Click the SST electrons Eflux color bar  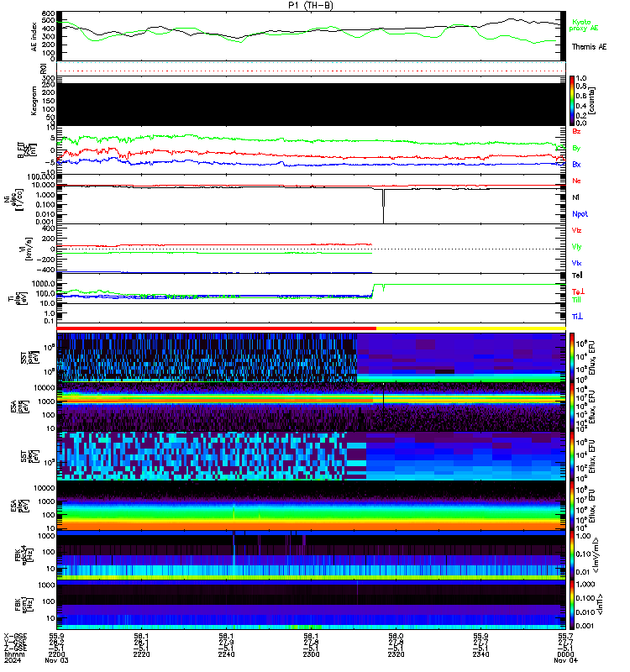coord(572,456)
